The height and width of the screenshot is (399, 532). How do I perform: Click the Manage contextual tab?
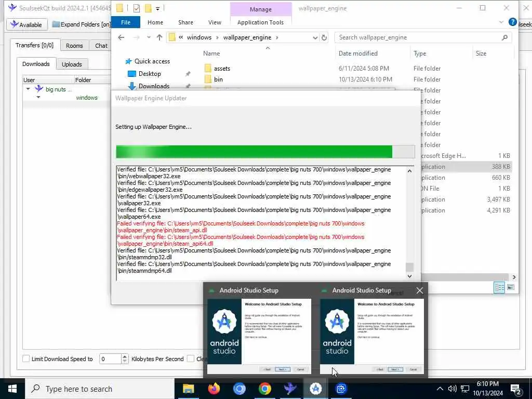tap(261, 9)
